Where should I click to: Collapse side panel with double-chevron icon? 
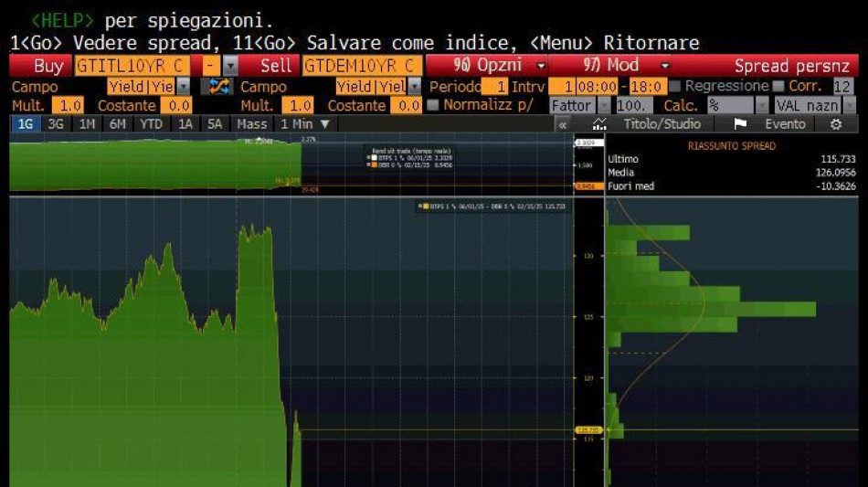563,124
